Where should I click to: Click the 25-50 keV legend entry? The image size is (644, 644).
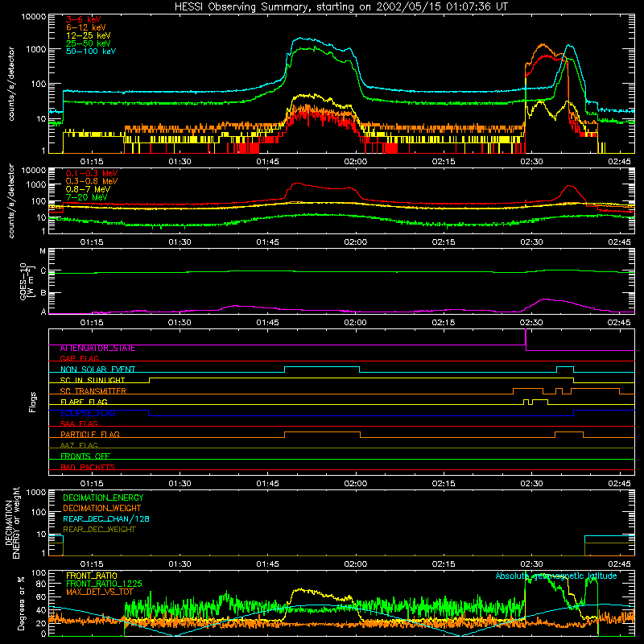[x=89, y=43]
